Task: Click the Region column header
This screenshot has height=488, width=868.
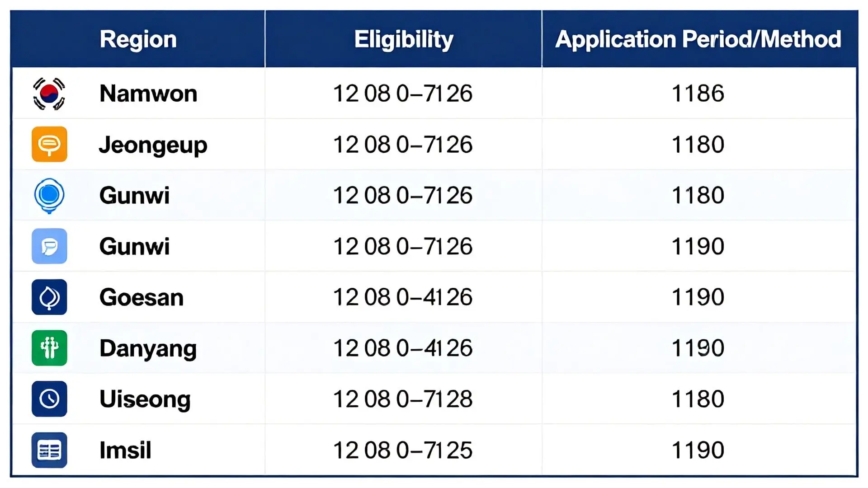Action: tap(138, 39)
